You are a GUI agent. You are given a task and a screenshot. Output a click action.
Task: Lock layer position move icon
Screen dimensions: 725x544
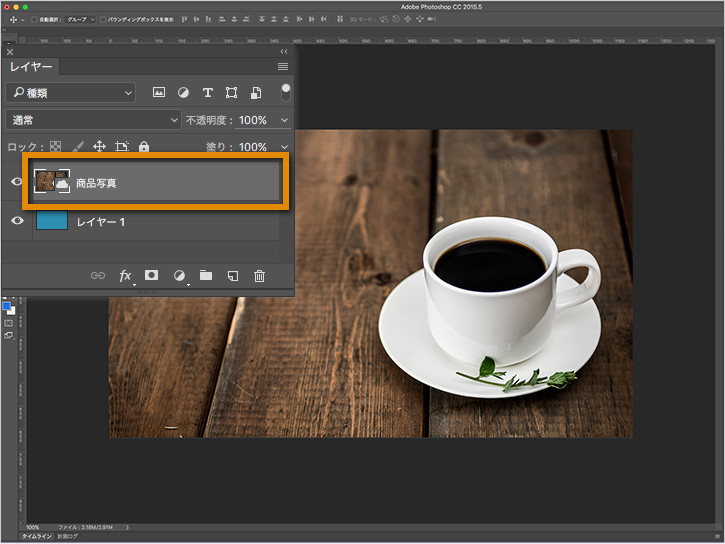pyautogui.click(x=99, y=147)
